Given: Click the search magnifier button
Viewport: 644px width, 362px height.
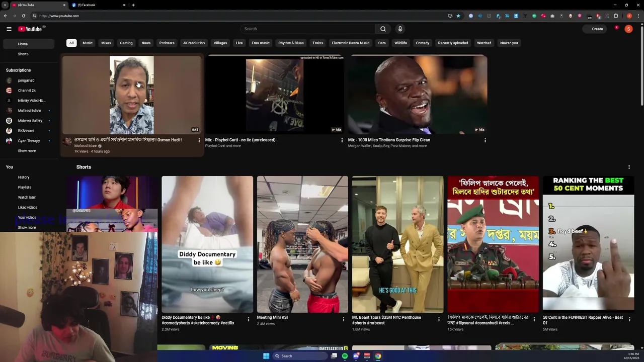Looking at the screenshot, I should (383, 29).
